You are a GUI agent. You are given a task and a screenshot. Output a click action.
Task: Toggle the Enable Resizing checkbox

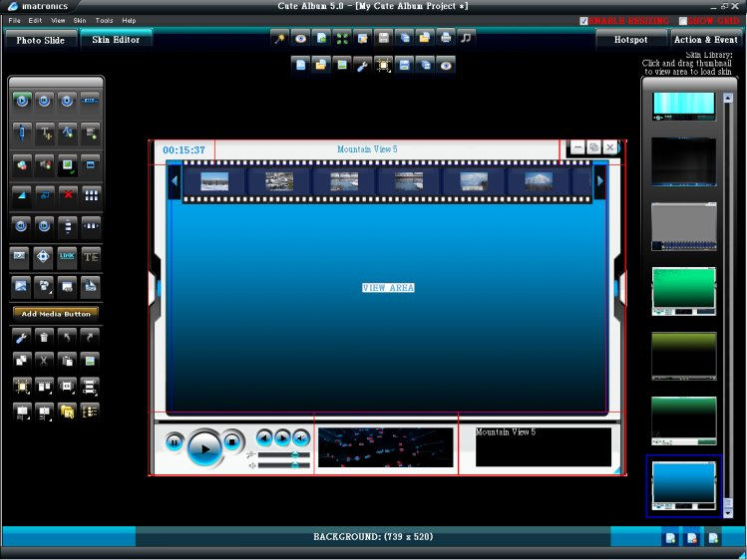tap(584, 21)
